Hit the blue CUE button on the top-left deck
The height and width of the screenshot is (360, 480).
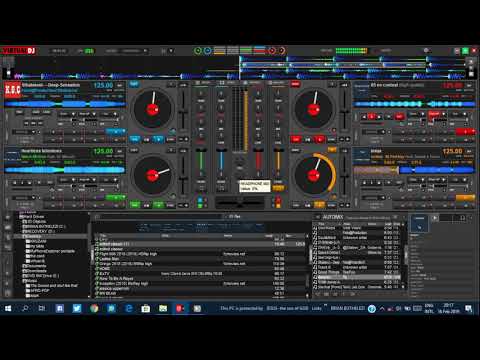135,139
